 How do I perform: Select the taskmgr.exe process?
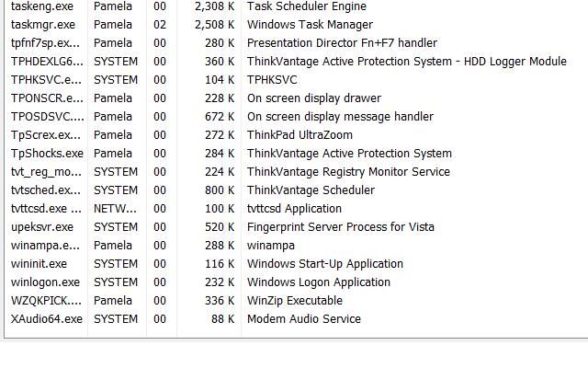(x=43, y=25)
